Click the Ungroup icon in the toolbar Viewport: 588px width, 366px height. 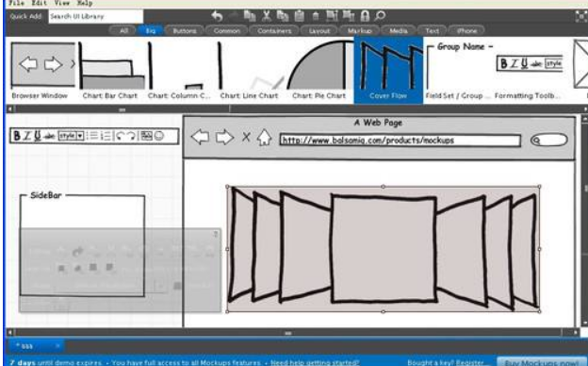click(349, 16)
